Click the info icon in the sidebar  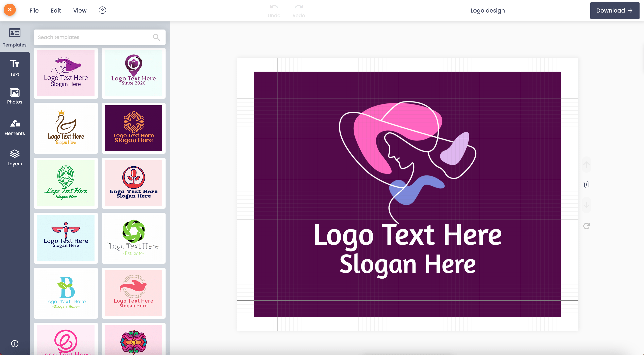[x=15, y=343]
